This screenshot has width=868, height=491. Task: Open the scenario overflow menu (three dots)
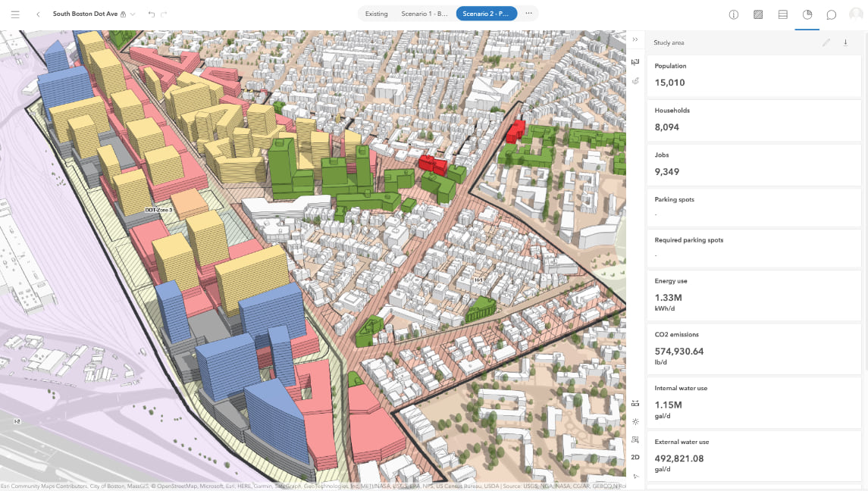(x=528, y=13)
